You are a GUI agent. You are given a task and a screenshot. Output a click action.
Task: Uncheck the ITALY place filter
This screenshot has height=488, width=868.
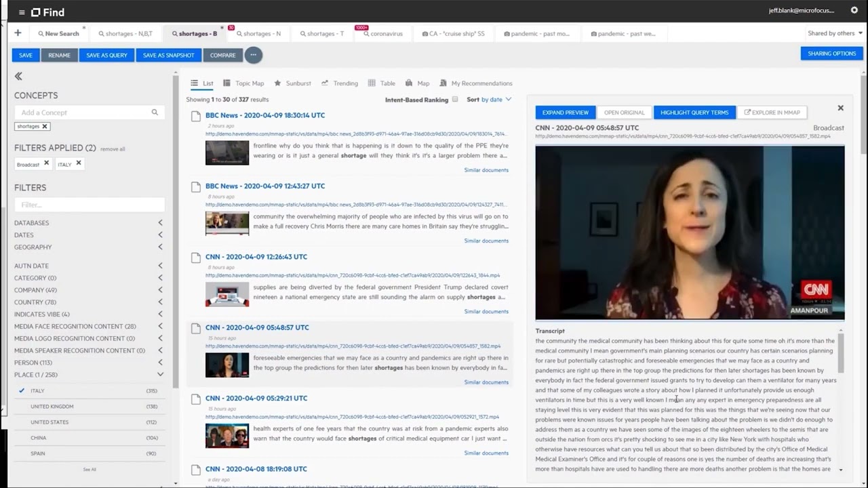tap(22, 390)
